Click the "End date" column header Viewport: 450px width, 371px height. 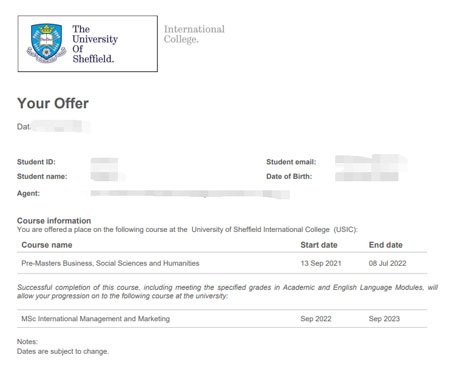coord(386,245)
